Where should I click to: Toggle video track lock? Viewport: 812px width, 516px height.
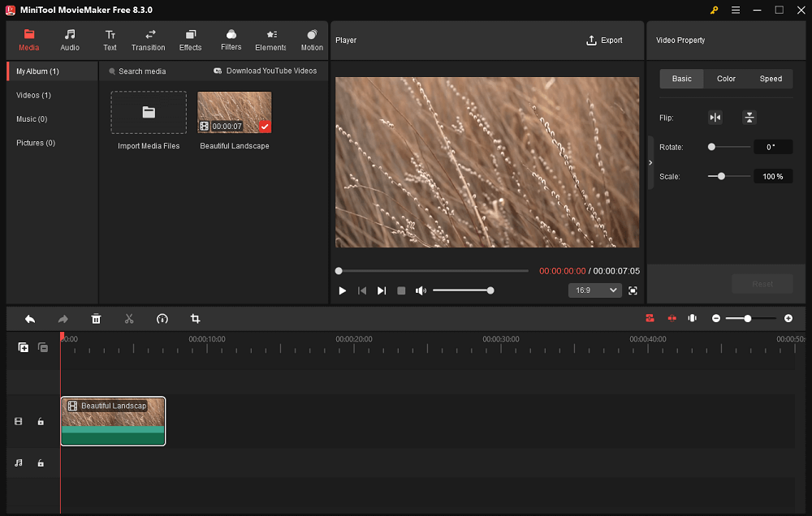coord(41,422)
